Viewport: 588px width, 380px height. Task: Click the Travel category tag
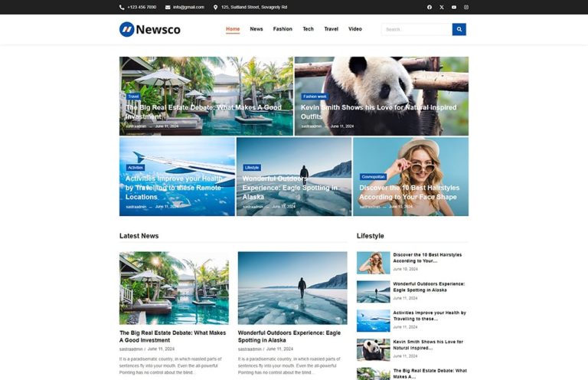[x=133, y=97]
